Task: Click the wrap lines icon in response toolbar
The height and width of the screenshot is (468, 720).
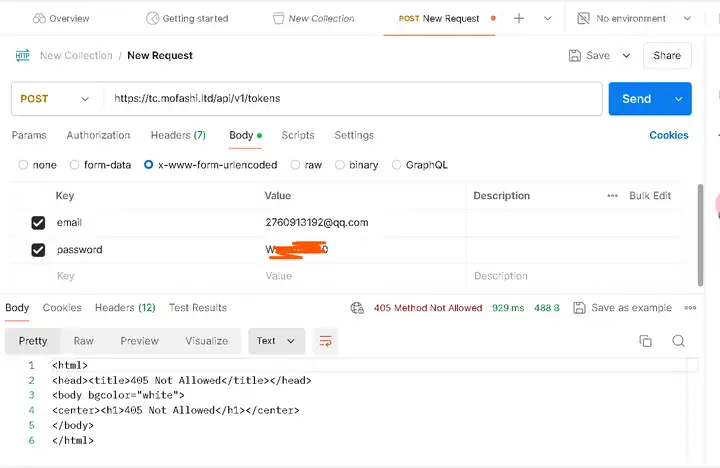Action: [325, 341]
